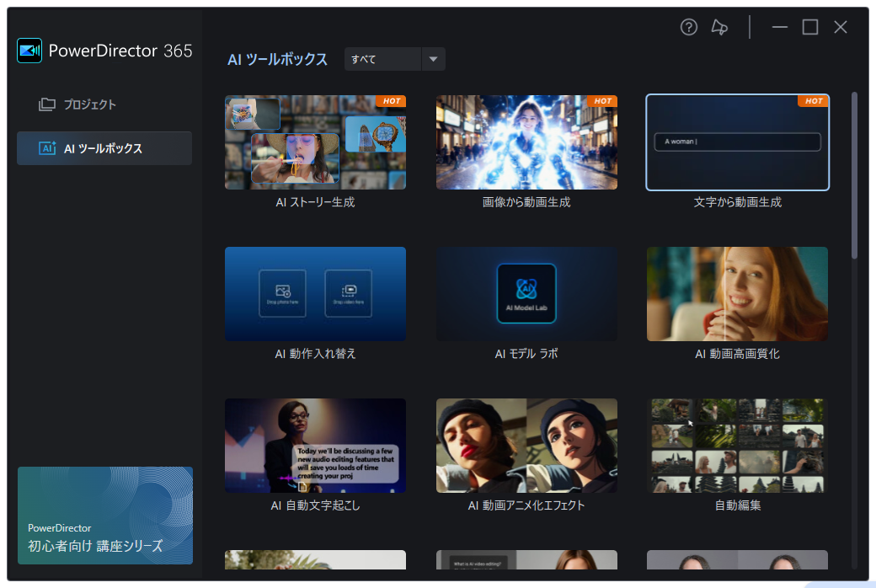Open the AI ストーリー生成 thumbnail
Image resolution: width=876 pixels, height=588 pixels.
pyautogui.click(x=315, y=142)
